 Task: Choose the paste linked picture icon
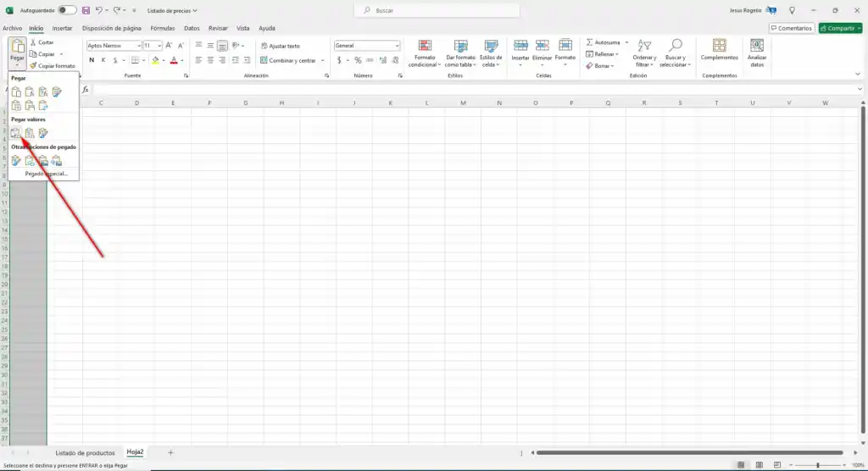pos(57,160)
